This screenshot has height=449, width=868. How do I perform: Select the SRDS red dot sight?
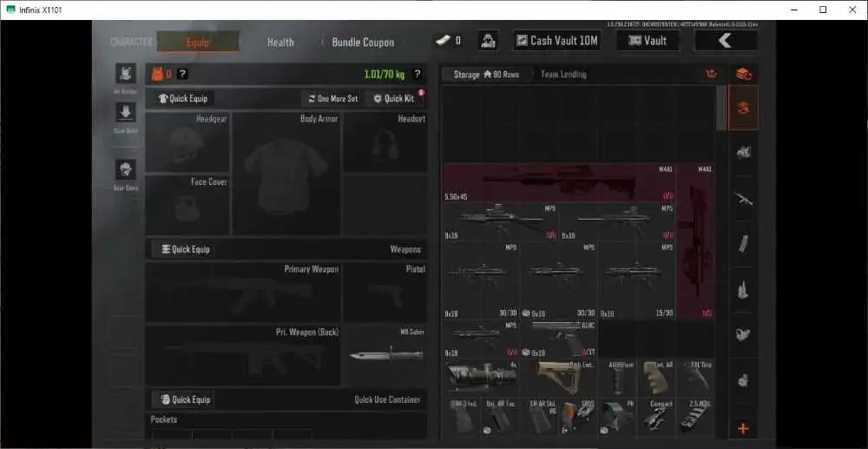[578, 418]
